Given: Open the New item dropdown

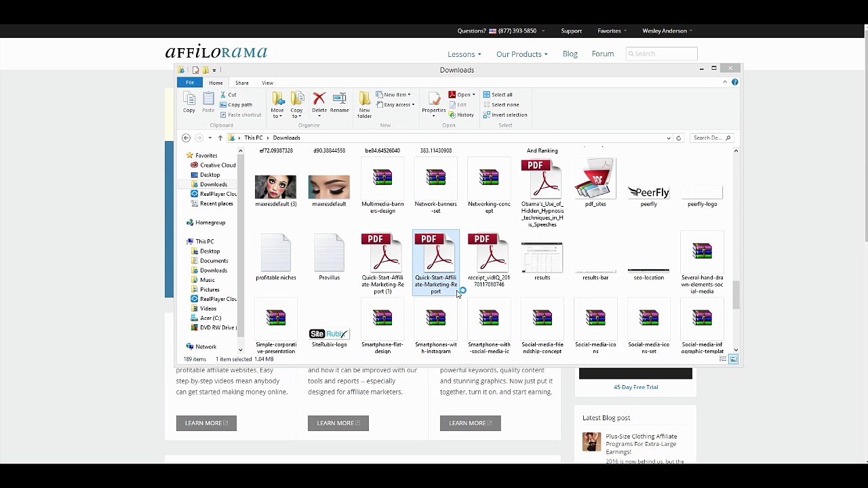Looking at the screenshot, I should 395,95.
